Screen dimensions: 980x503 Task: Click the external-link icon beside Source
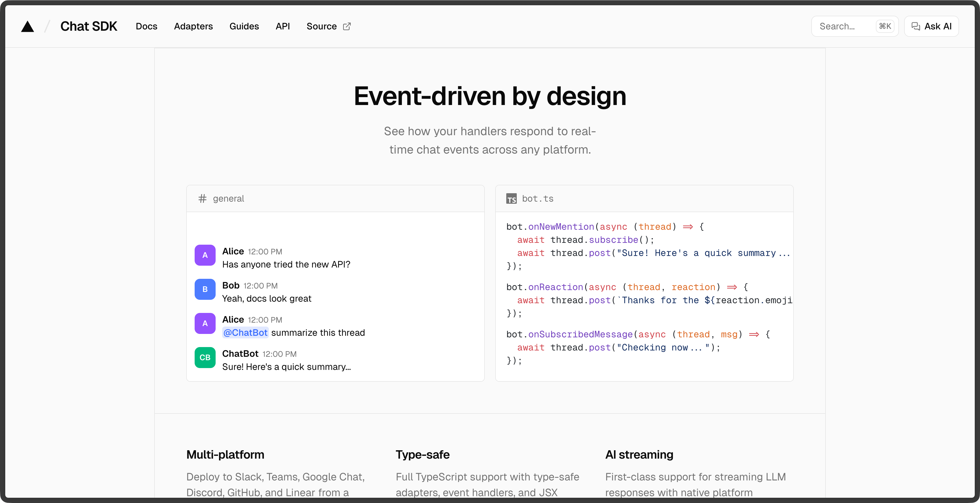[347, 26]
